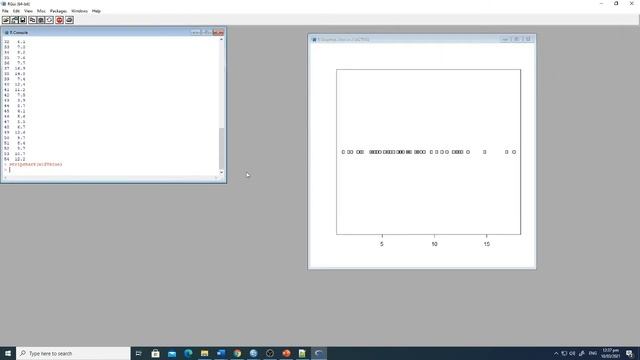Minimize the R Console subwindow
The width and height of the screenshot is (640, 360).
point(196,32)
